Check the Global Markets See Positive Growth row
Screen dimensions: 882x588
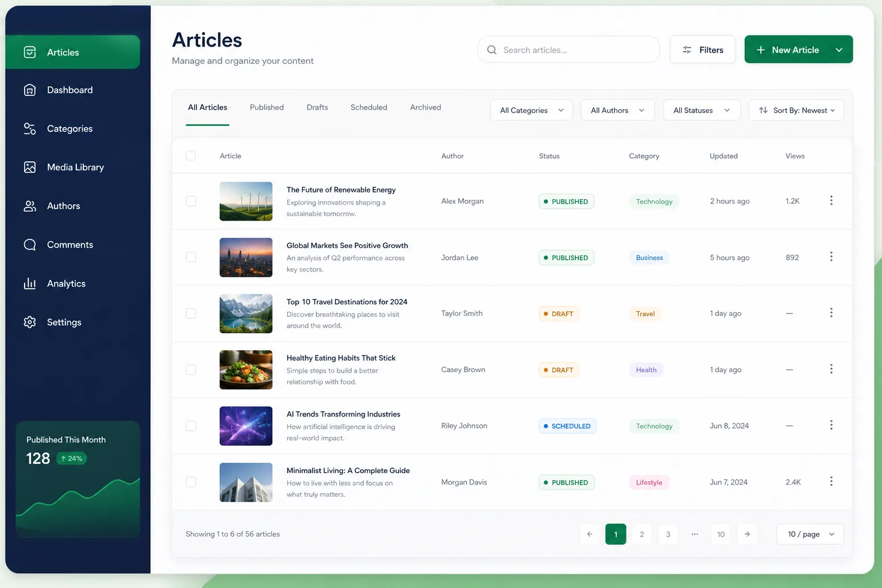click(191, 257)
